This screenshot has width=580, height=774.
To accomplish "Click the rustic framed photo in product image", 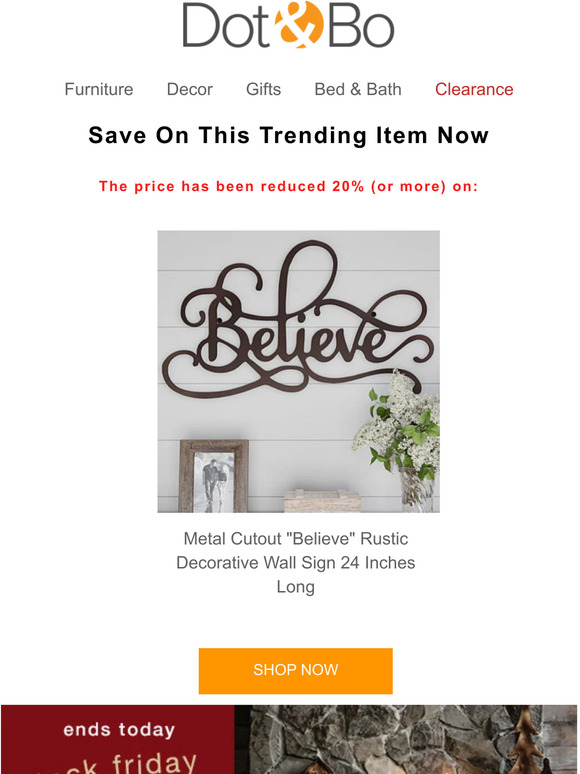I will [214, 476].
